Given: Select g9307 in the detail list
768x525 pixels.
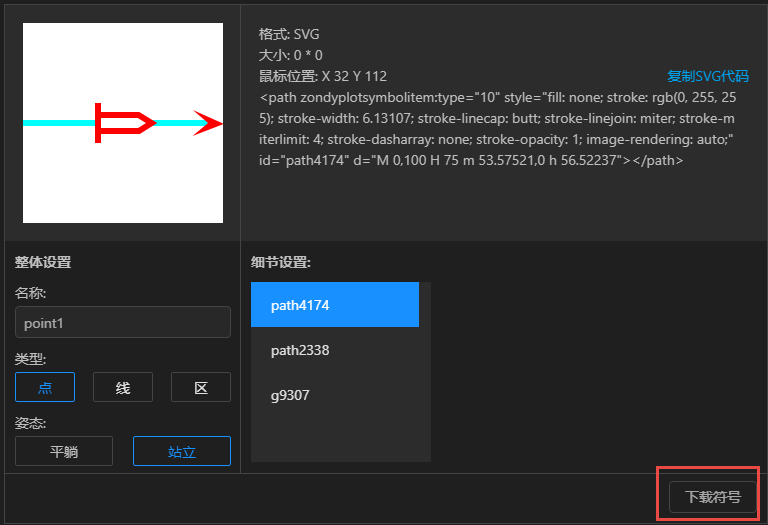Looking at the screenshot, I should click(335, 395).
